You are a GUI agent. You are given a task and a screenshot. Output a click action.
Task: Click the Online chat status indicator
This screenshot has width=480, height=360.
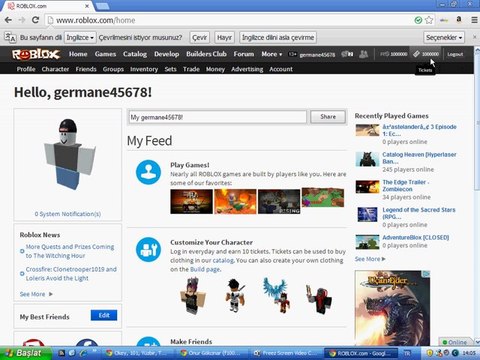(455, 342)
